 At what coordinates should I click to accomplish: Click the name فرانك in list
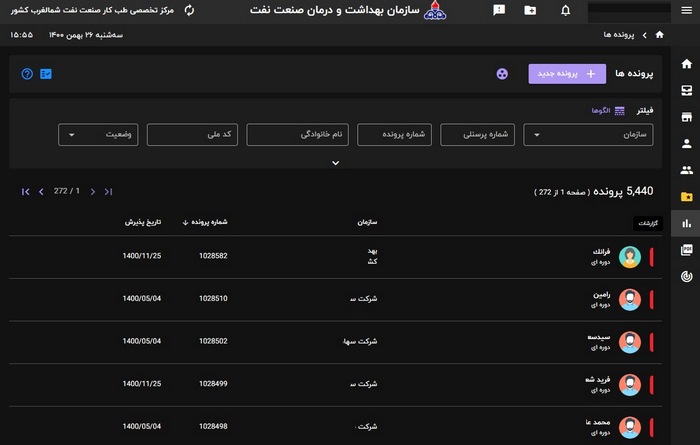601,252
